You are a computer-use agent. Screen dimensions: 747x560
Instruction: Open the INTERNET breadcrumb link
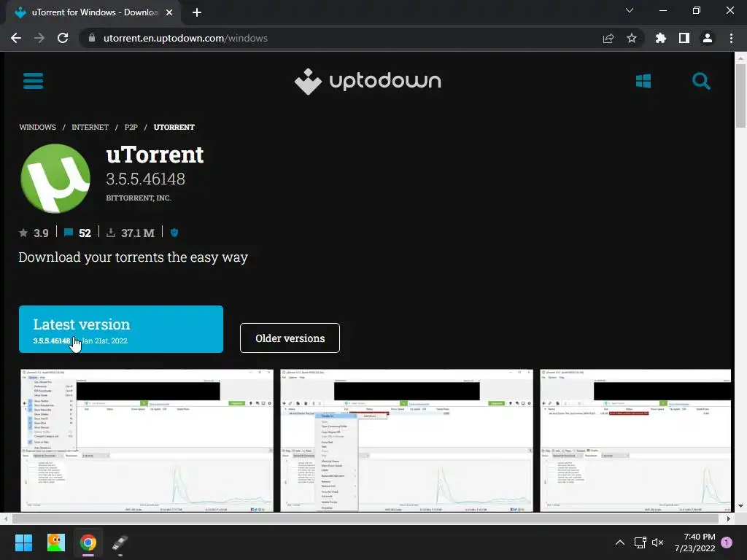click(90, 127)
